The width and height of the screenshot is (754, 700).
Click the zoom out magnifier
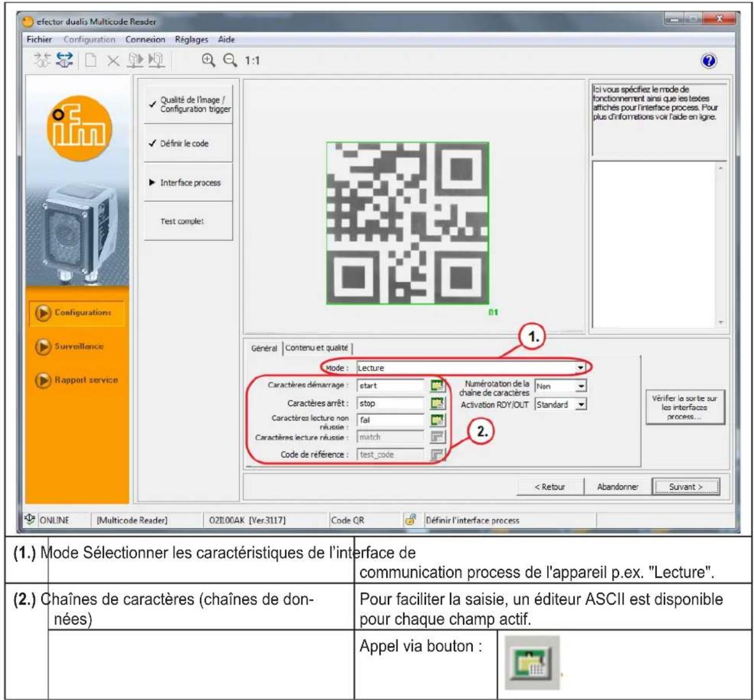(230, 60)
